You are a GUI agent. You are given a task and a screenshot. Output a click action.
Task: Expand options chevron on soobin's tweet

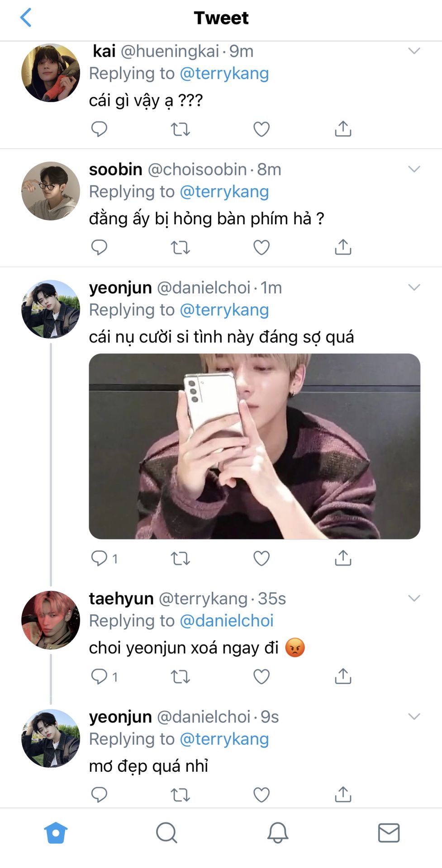click(x=414, y=169)
